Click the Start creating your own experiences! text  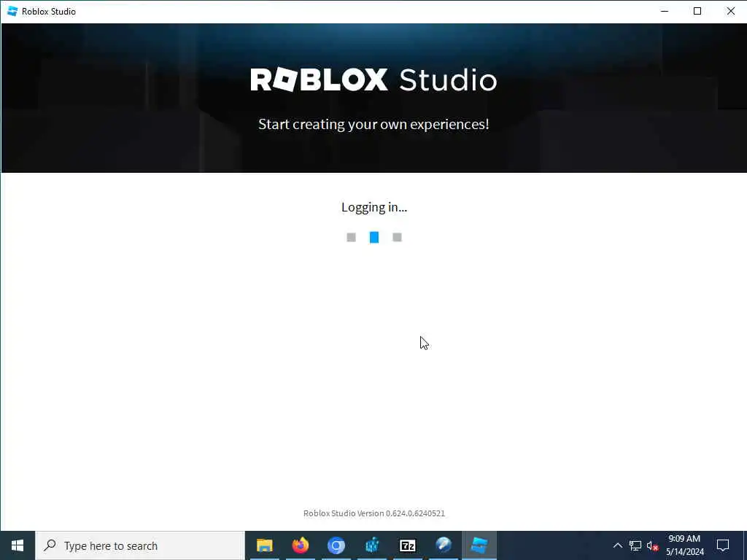374,124
